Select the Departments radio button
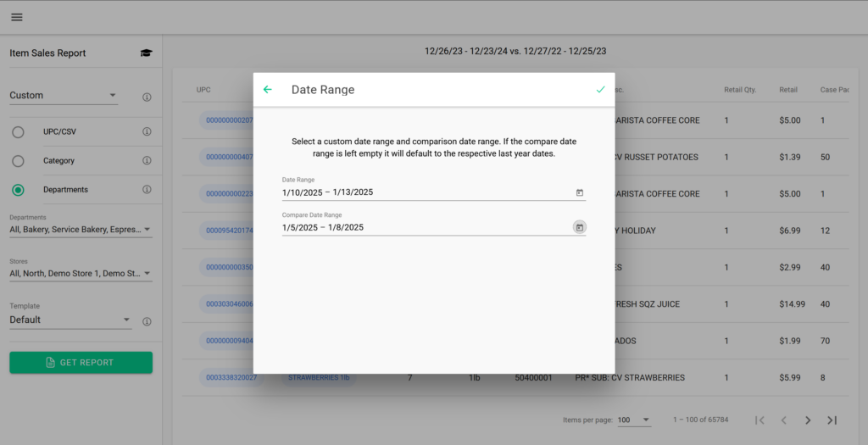 [x=19, y=190]
